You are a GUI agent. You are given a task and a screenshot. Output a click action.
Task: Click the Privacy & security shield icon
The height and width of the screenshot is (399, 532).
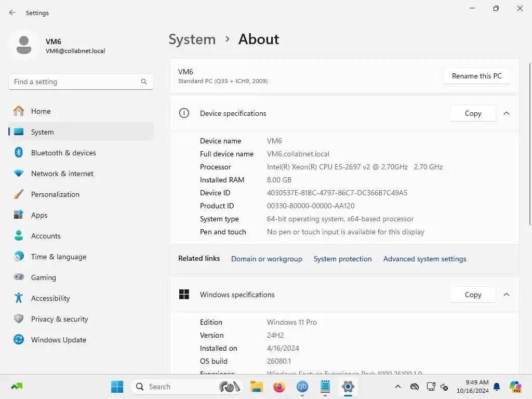coord(19,318)
